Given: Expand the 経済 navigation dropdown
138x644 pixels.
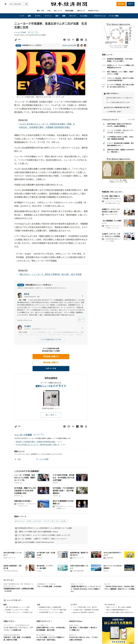Looking at the screenshot, I should [58, 16].
